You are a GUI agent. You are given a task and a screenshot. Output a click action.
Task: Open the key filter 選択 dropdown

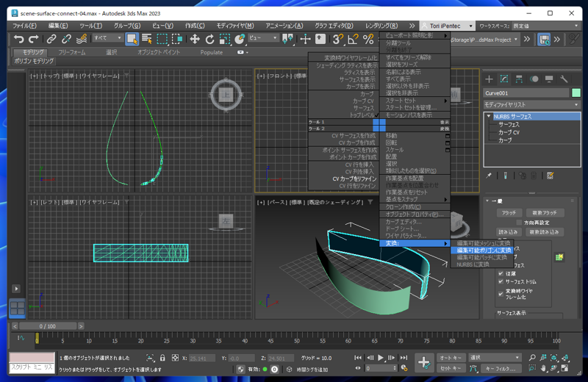pyautogui.click(x=495, y=358)
